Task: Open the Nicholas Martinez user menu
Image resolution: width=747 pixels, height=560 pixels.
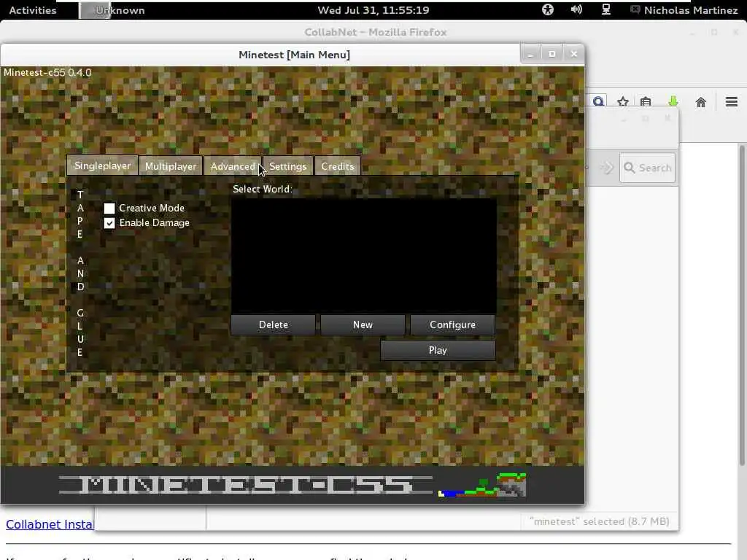Action: point(684,10)
